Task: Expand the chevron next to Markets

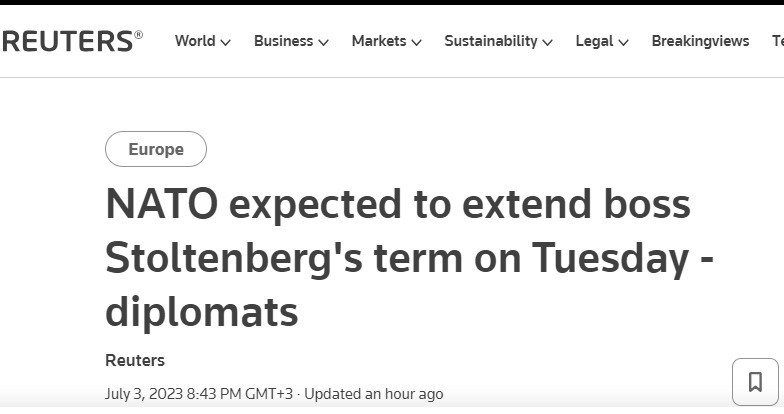Action: point(416,42)
